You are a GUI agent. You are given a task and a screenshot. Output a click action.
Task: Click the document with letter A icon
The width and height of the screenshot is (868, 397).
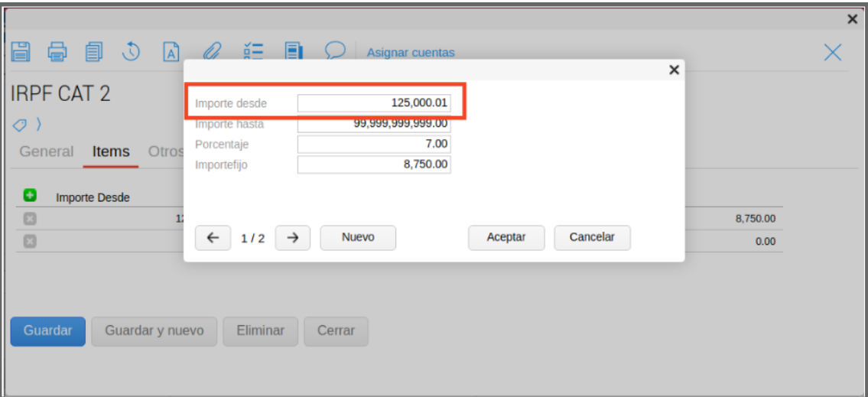coord(171,51)
